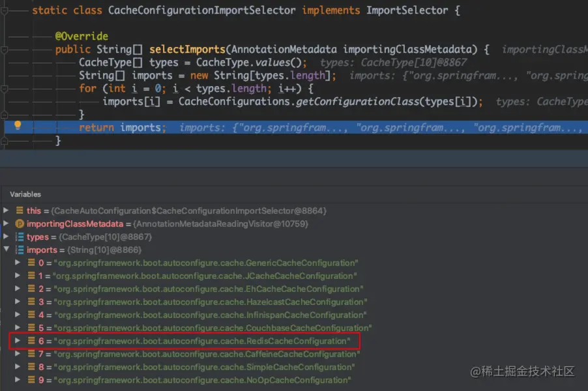Expand imports element 6 RedisCacheConfiguration
Screen dimensions: 588x391
pos(17,341)
